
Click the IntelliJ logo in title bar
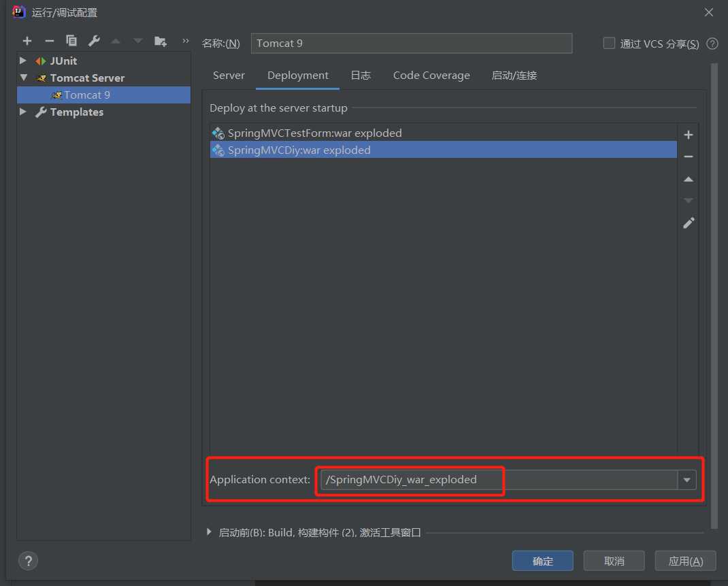[18, 12]
